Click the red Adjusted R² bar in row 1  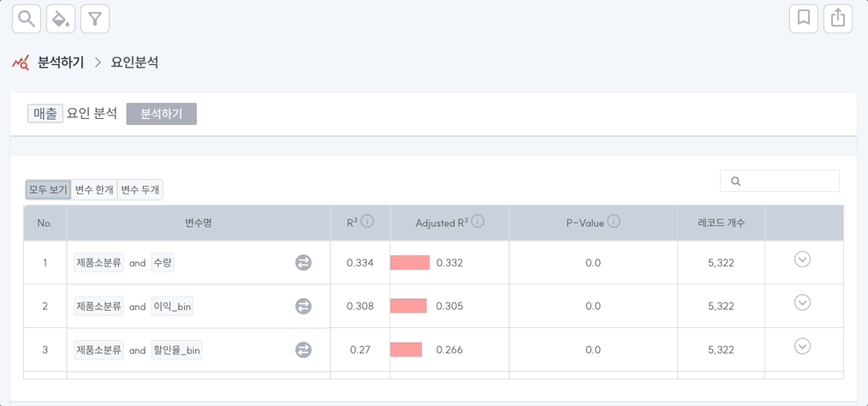tap(410, 263)
